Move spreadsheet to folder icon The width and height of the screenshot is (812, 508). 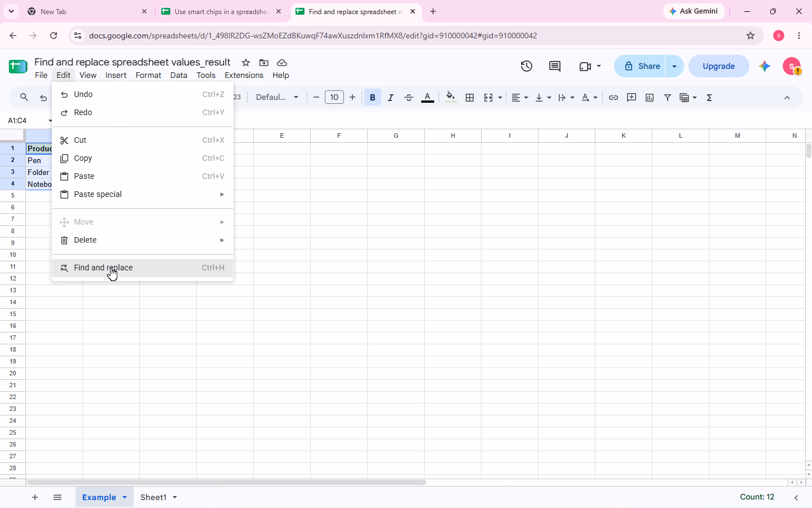[x=264, y=63]
